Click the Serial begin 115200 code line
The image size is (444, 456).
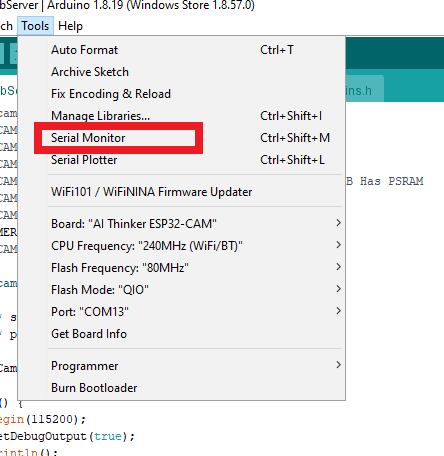(x=43, y=419)
